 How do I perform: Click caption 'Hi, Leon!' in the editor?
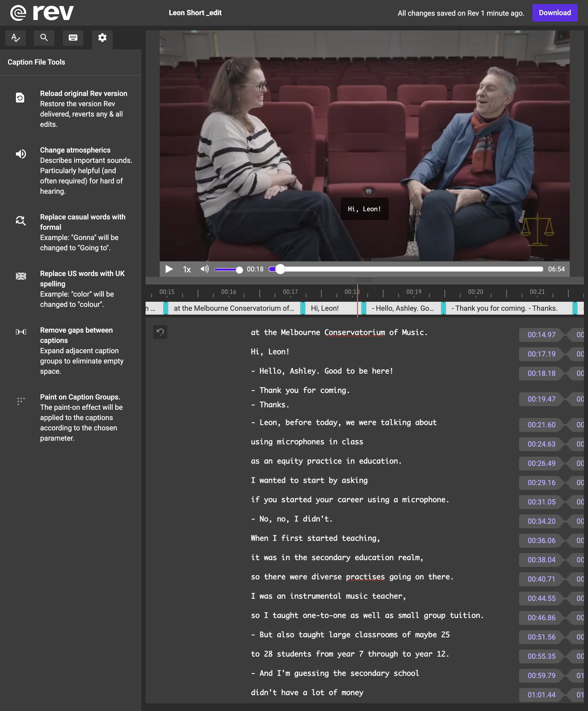(x=270, y=352)
